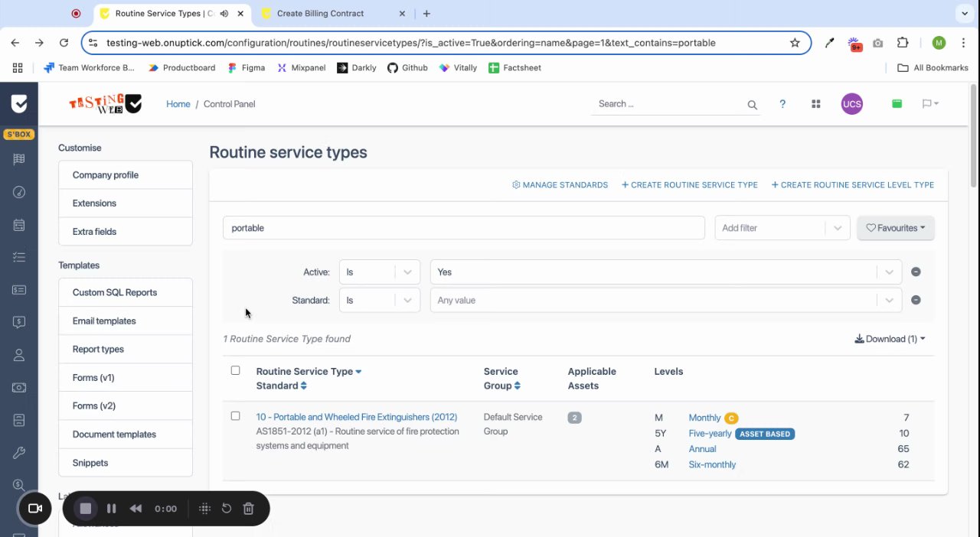Reload the page with the refresh icon
Screen dimensions: 980x537
64,43
